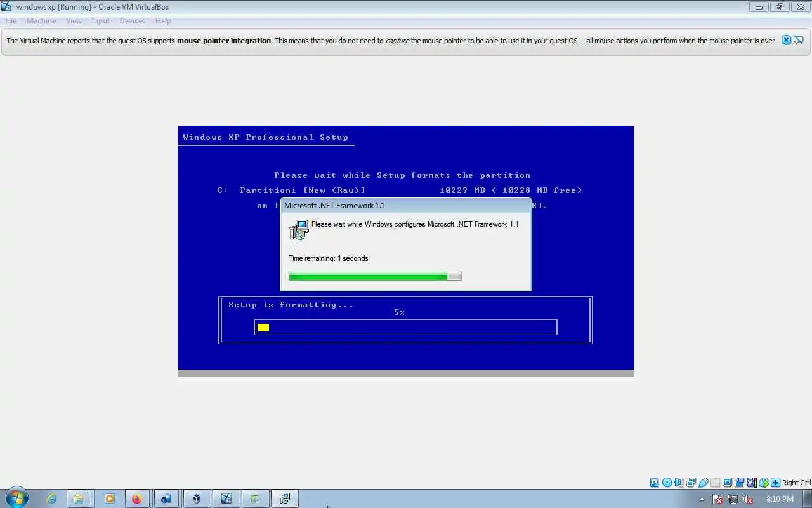Viewport: 812px width, 508px height.
Task: Open the audio status indicator icon
Action: (678, 483)
